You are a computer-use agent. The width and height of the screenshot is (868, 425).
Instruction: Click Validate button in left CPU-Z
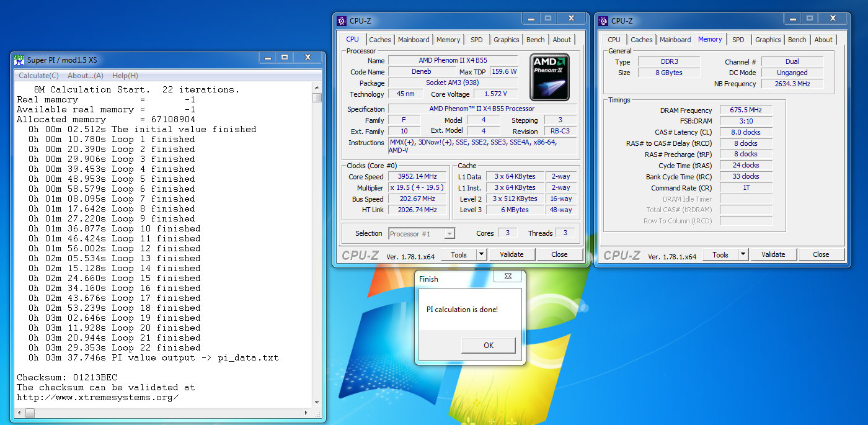511,254
